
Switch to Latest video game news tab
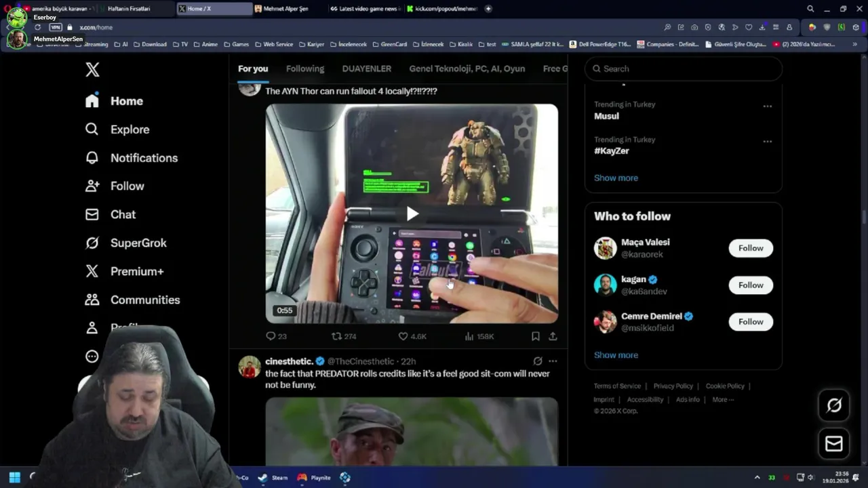(x=366, y=9)
